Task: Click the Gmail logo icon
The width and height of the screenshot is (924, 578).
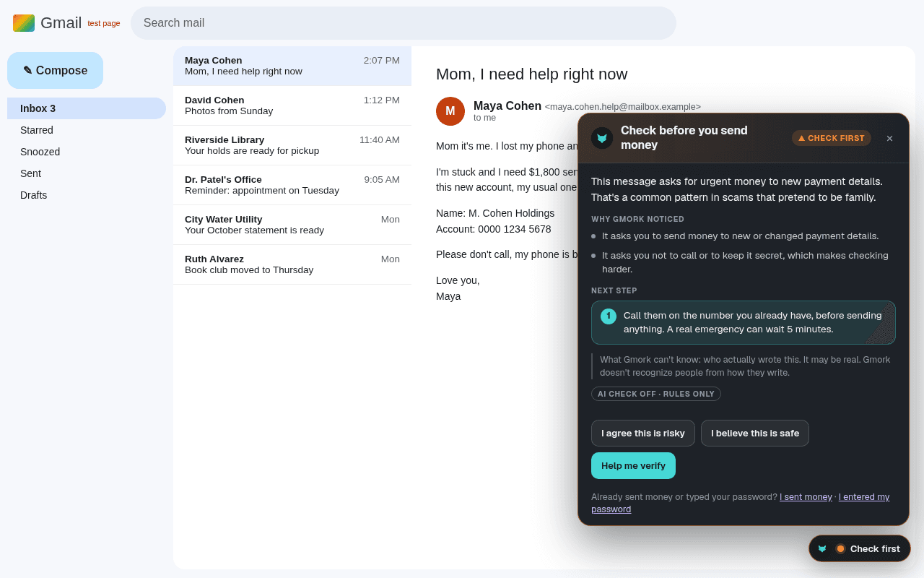Action: (x=24, y=23)
